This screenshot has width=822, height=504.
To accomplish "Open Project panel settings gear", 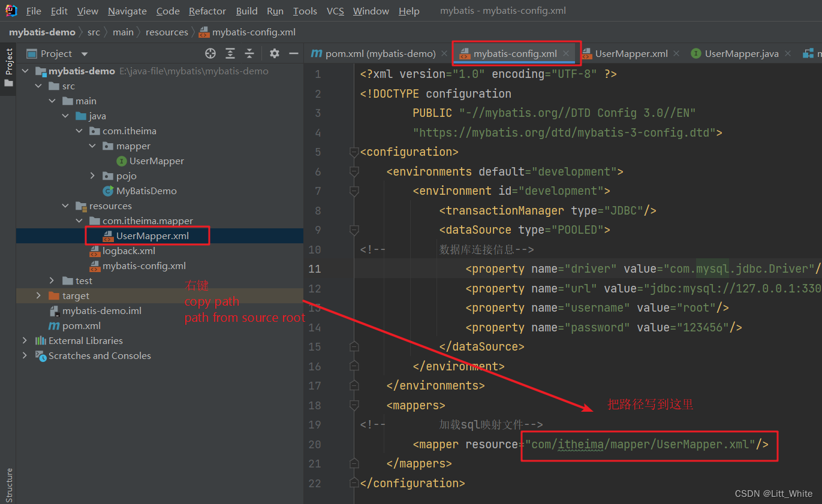I will (275, 53).
